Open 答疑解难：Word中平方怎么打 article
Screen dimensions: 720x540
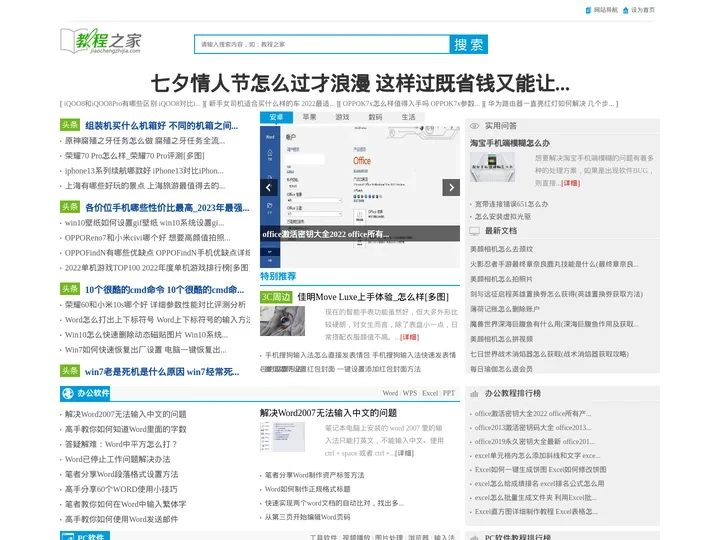pyautogui.click(x=121, y=444)
